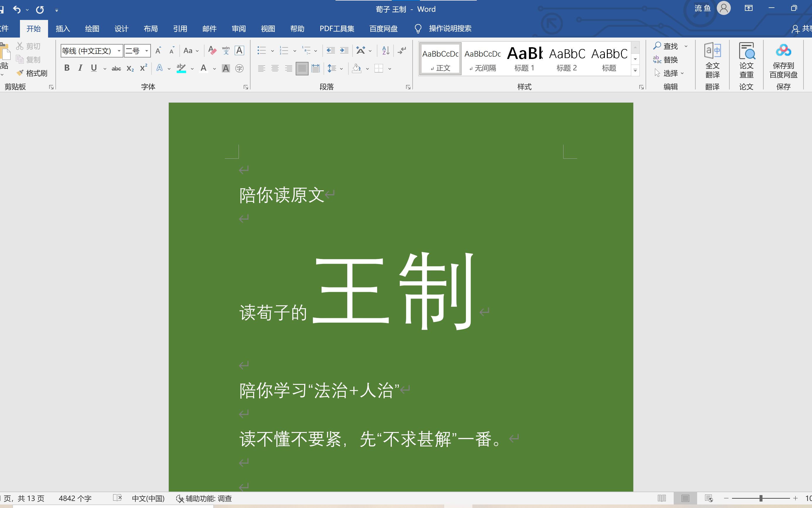Open the font size dropdown
Viewport: 812px width, 508px height.
[x=147, y=51]
